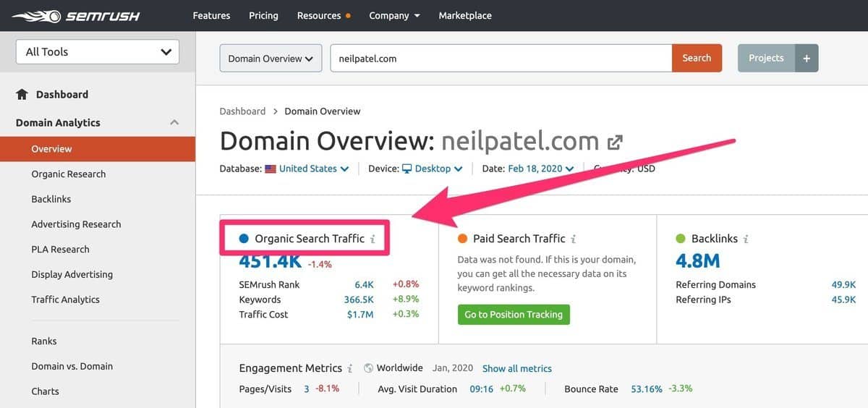Click info icon next to Paid Search Traffic
Image resolution: width=868 pixels, height=408 pixels.
(573, 239)
